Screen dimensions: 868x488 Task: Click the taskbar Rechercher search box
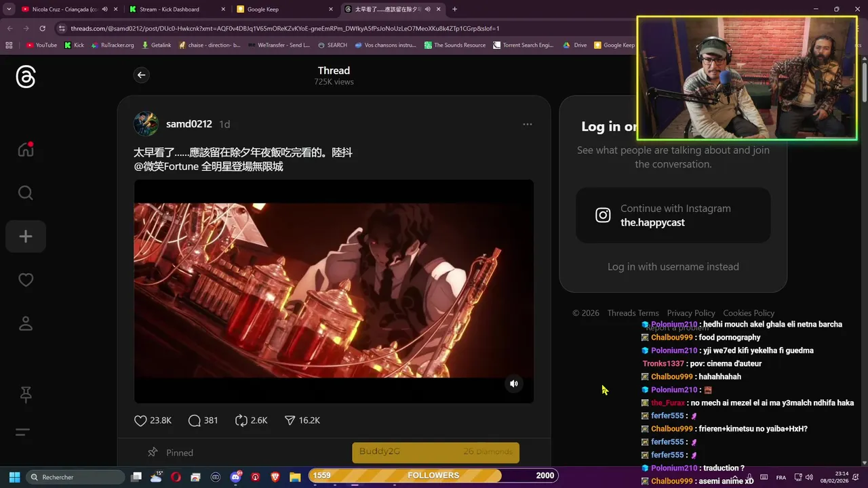pos(76,476)
